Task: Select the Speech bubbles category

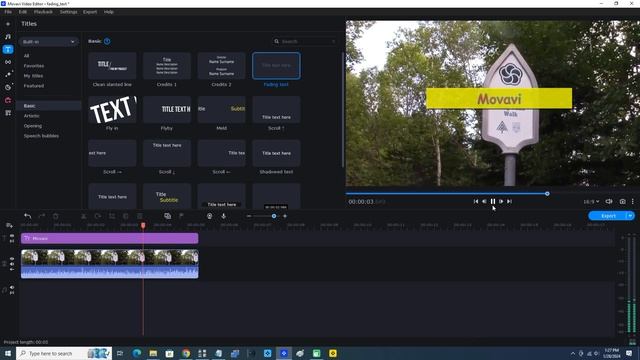Action: pos(41,136)
